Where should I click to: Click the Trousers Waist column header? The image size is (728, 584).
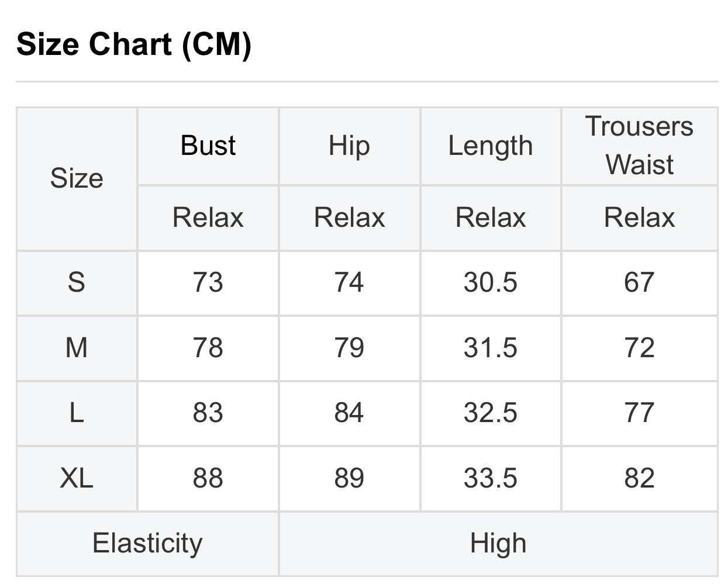(x=639, y=146)
